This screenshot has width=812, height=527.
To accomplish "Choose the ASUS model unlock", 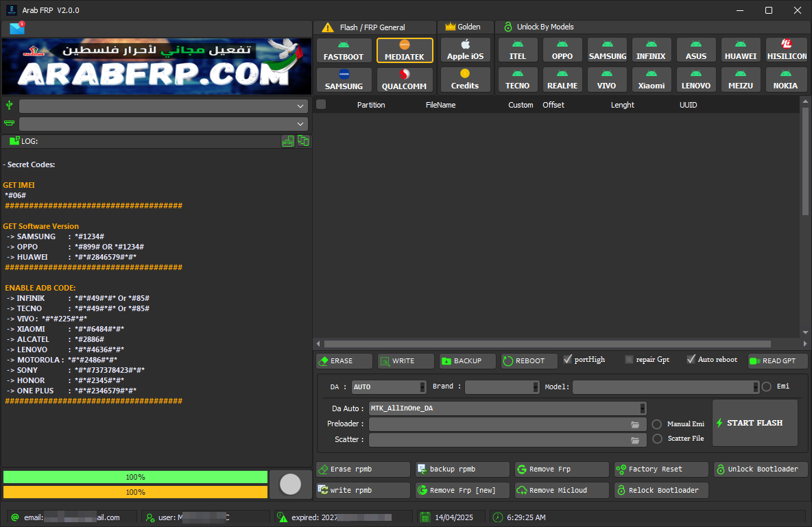I will (x=696, y=50).
